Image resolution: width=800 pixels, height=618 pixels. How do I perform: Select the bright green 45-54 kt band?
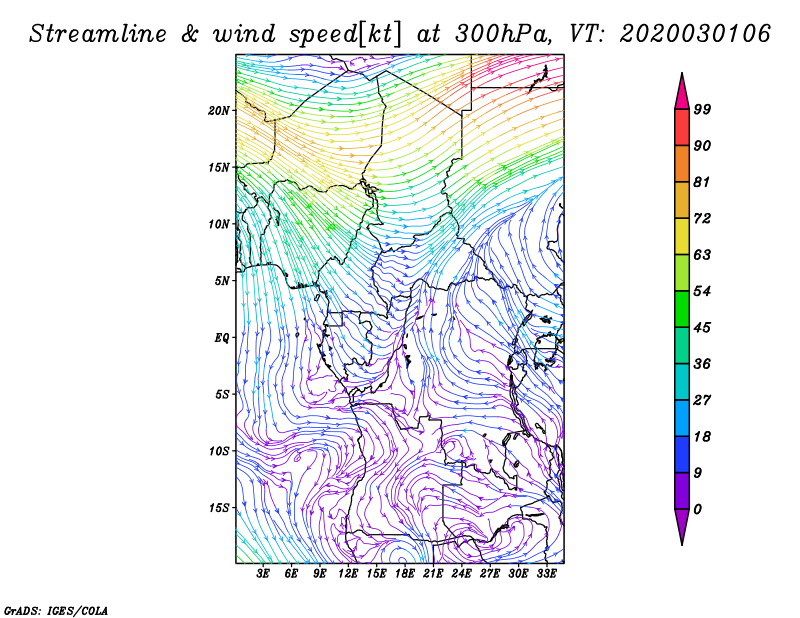point(682,309)
